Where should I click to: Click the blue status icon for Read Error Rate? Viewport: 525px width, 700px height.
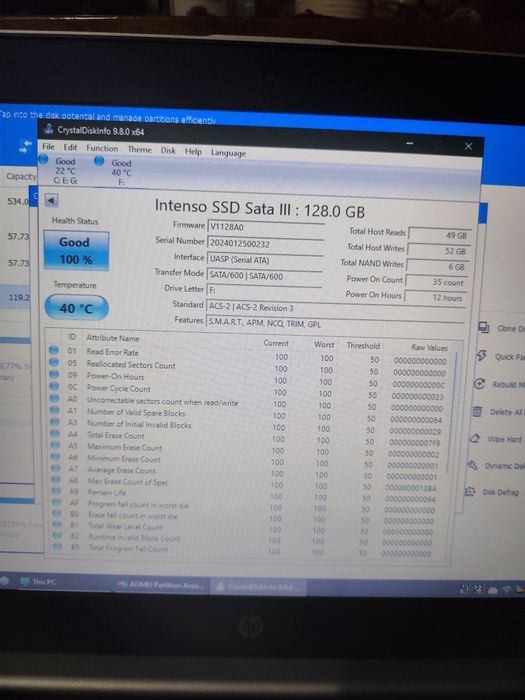pos(54,350)
